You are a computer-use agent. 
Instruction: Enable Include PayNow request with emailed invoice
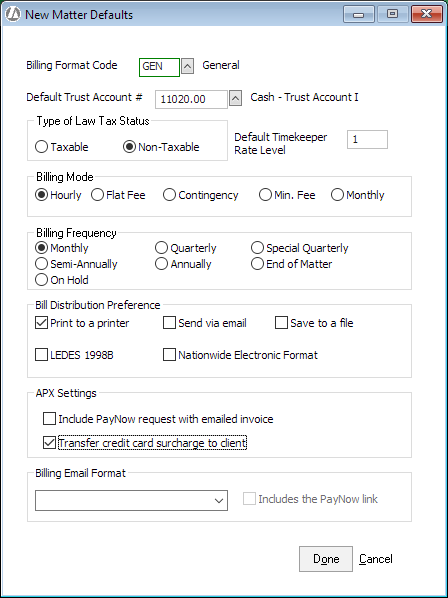point(49,419)
